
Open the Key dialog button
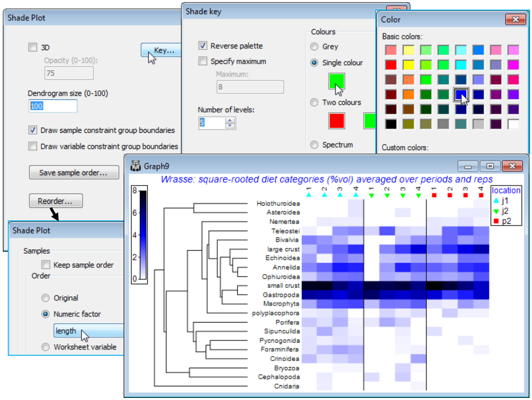pos(162,50)
